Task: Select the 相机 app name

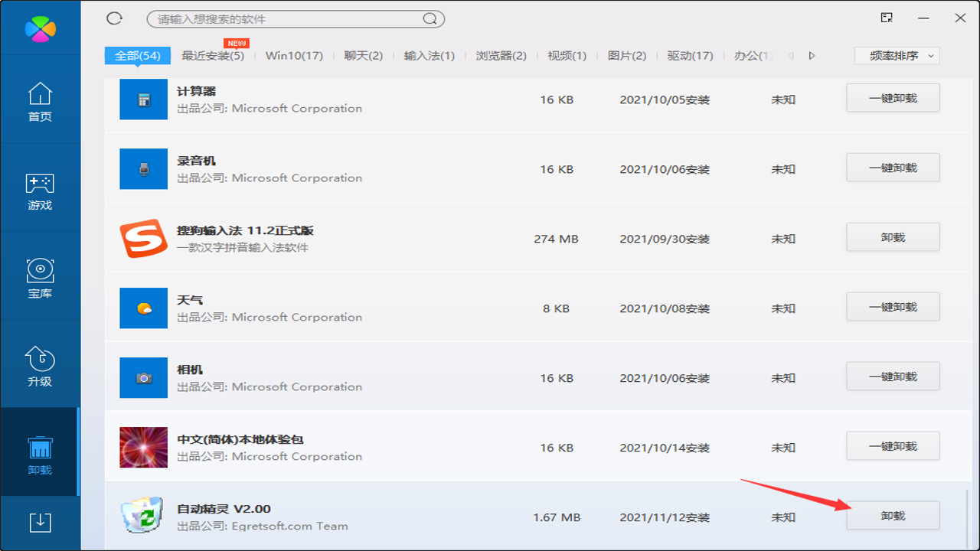Action: tap(190, 370)
